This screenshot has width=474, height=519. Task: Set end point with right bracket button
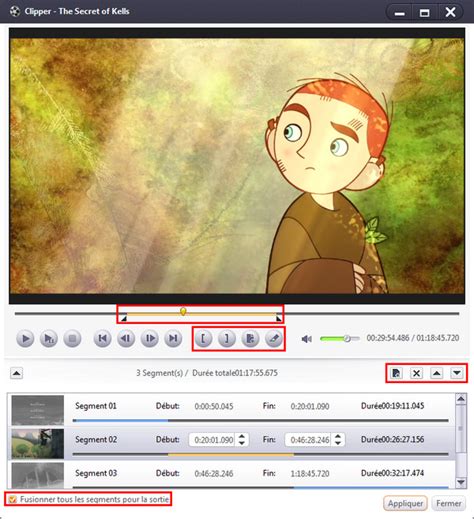click(x=227, y=339)
